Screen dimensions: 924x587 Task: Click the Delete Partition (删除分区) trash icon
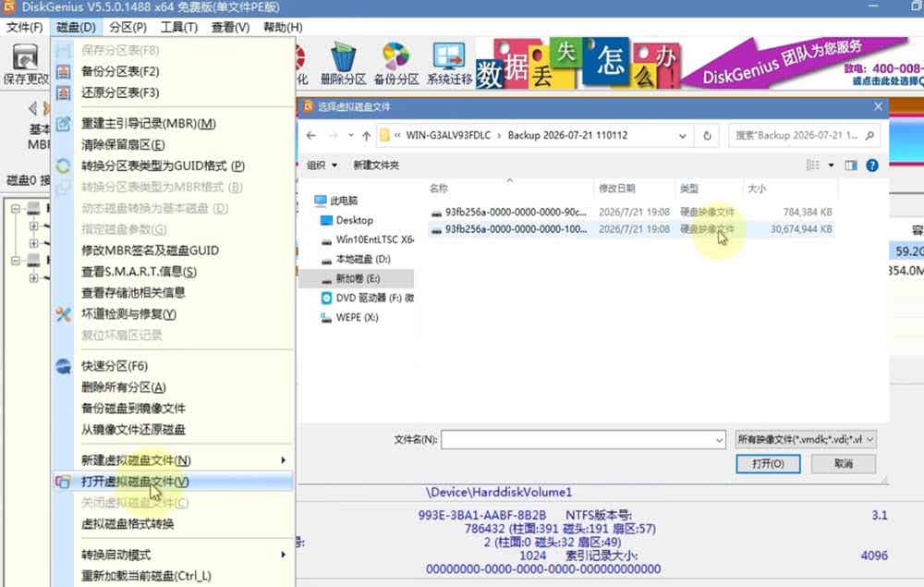(x=343, y=58)
